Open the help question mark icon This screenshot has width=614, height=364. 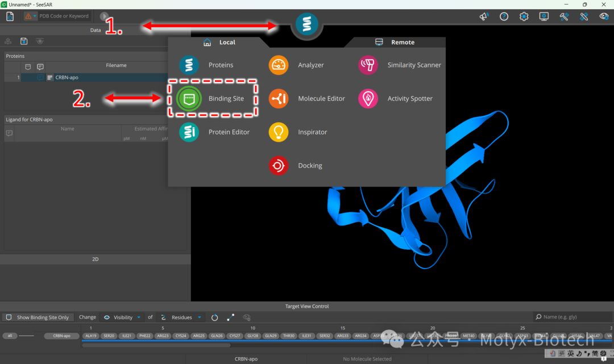click(x=504, y=16)
